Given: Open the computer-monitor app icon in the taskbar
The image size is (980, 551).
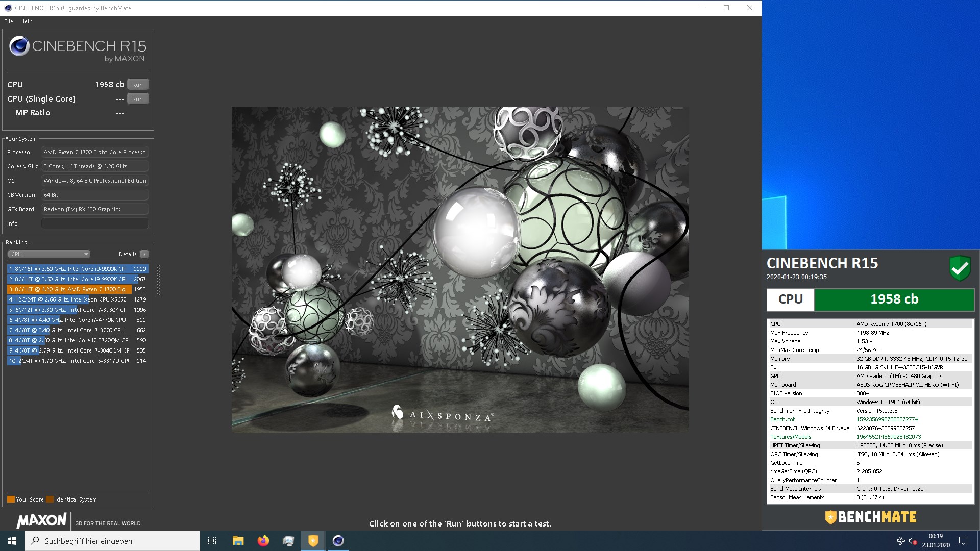Looking at the screenshot, I should click(288, 541).
